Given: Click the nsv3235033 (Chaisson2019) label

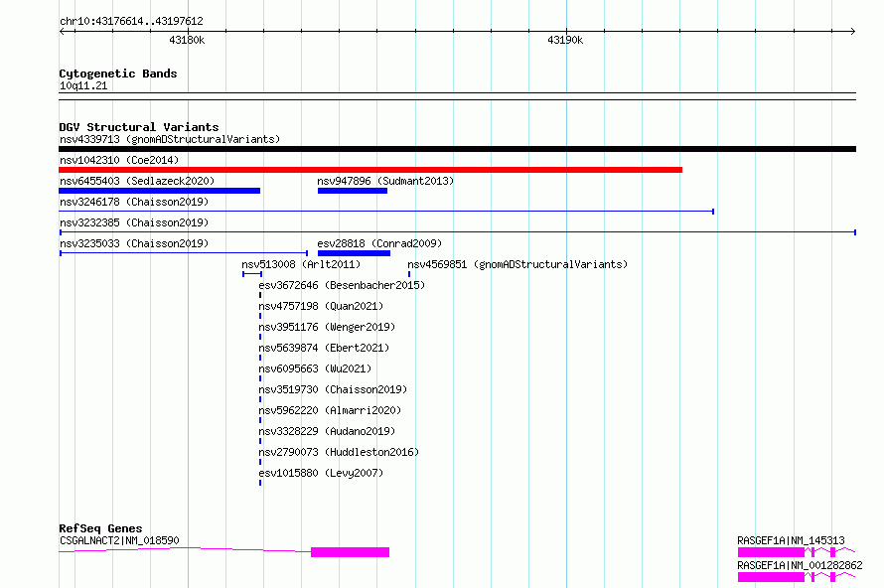Looking at the screenshot, I should coord(134,243).
